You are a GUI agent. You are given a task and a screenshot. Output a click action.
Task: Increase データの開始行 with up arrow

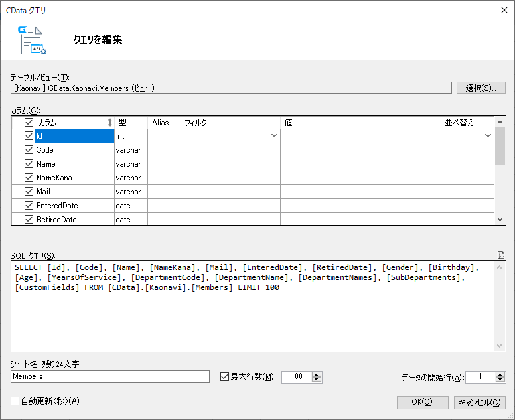(x=500, y=374)
